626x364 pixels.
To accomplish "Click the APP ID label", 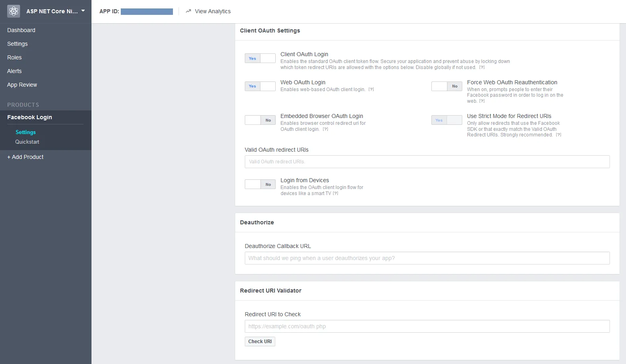I will click(109, 11).
